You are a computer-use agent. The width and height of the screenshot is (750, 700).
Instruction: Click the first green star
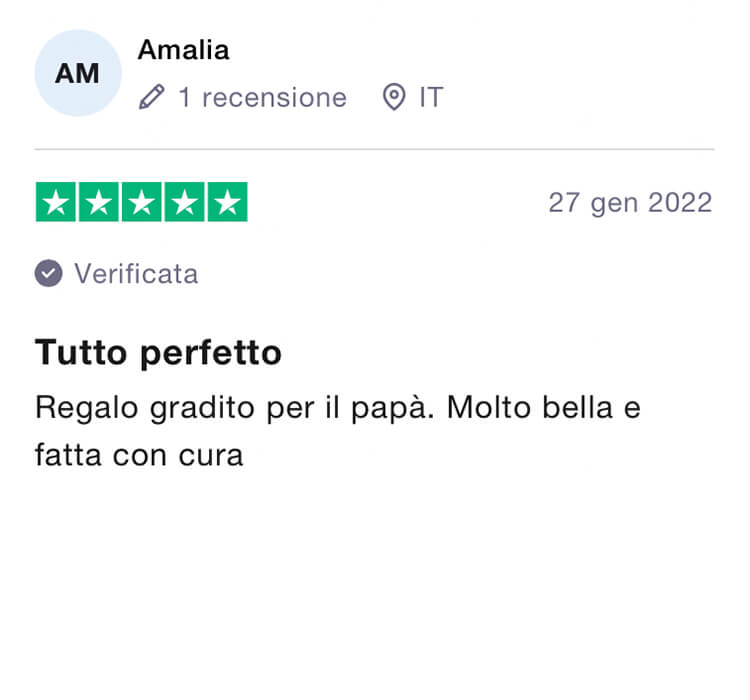tap(55, 202)
